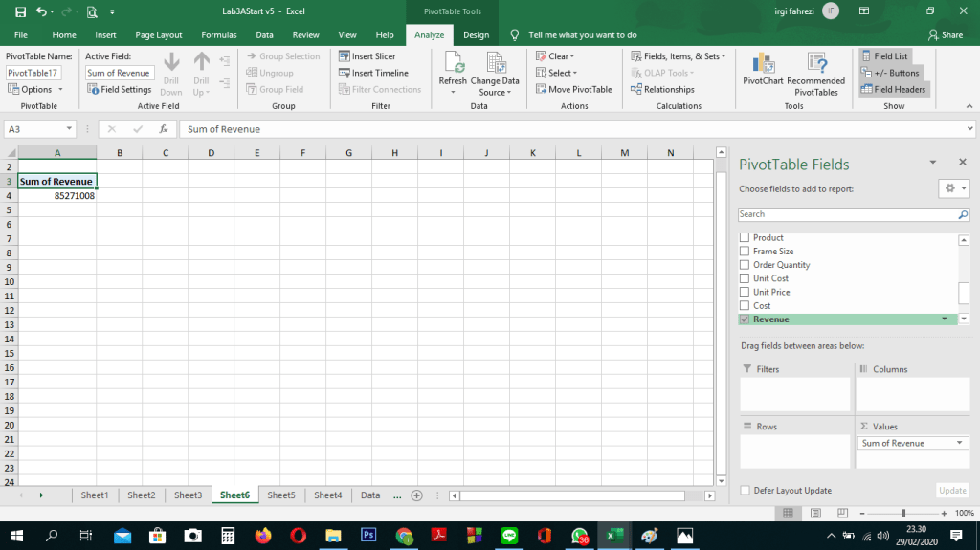Open the Clear dropdown in Actions
The image size is (980, 550).
point(555,56)
